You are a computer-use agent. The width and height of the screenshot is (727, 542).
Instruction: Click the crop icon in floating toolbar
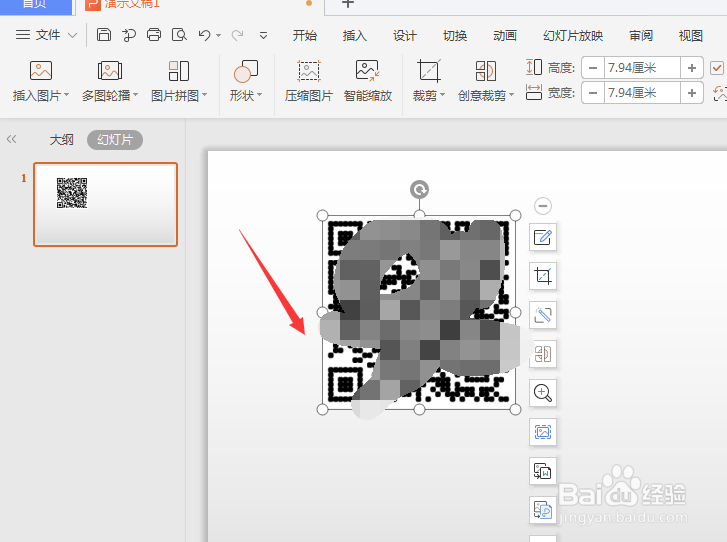click(542, 276)
